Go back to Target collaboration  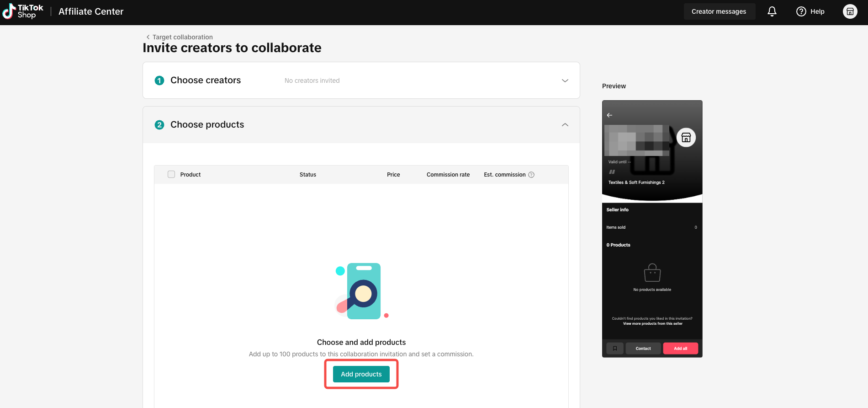click(180, 37)
